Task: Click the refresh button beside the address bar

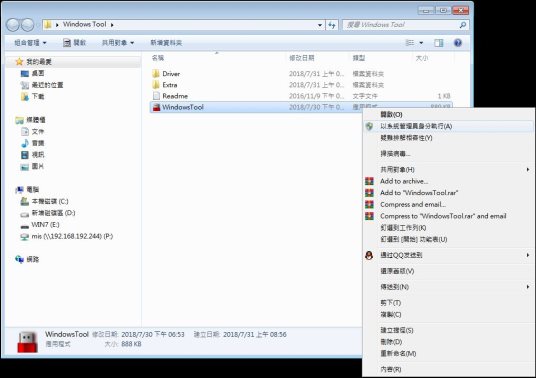Action: pos(332,25)
